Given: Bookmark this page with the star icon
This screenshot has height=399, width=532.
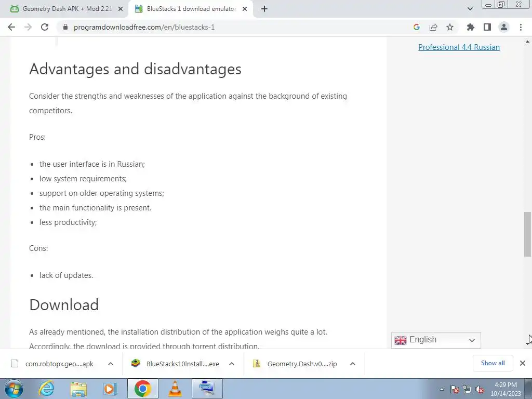Looking at the screenshot, I should [x=450, y=27].
